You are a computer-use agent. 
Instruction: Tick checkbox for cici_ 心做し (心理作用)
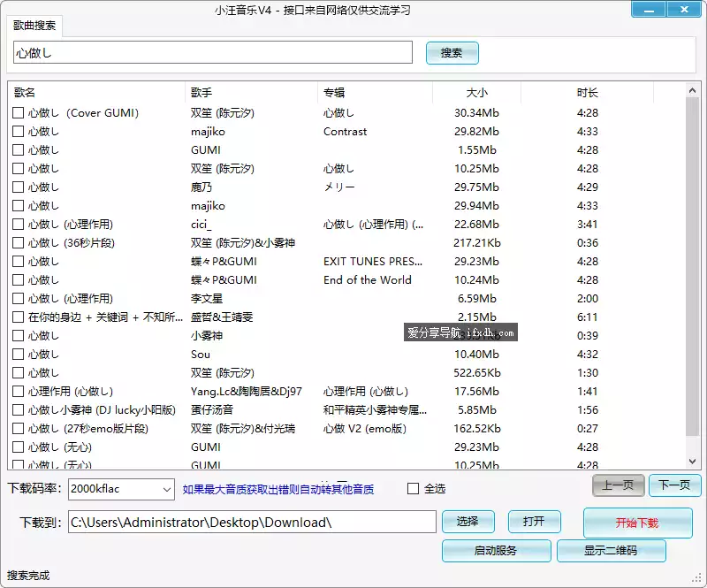(18, 225)
